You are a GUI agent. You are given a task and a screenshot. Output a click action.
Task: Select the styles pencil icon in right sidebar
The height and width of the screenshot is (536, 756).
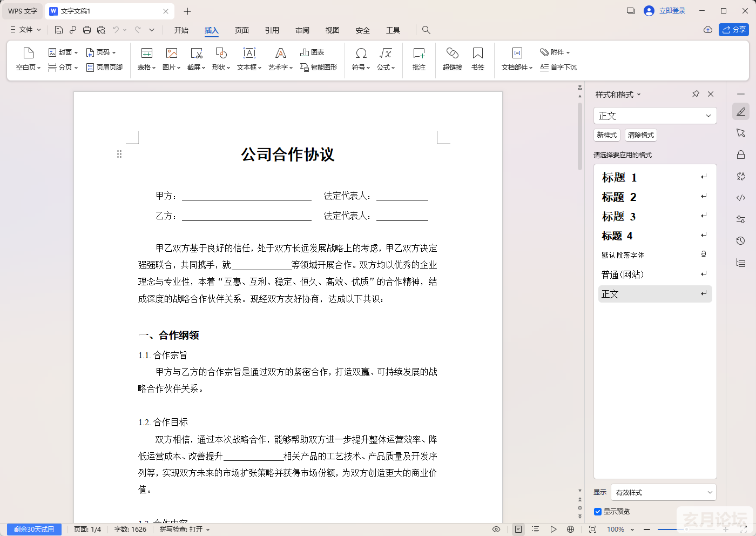[741, 111]
